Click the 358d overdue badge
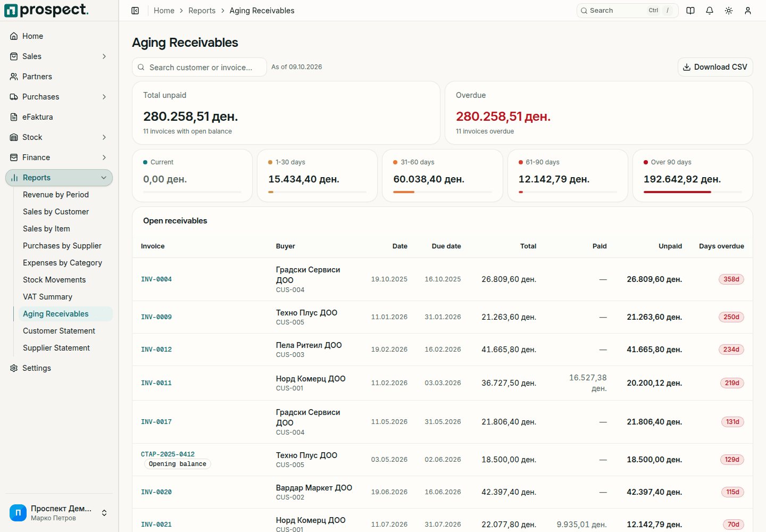 [x=731, y=279]
